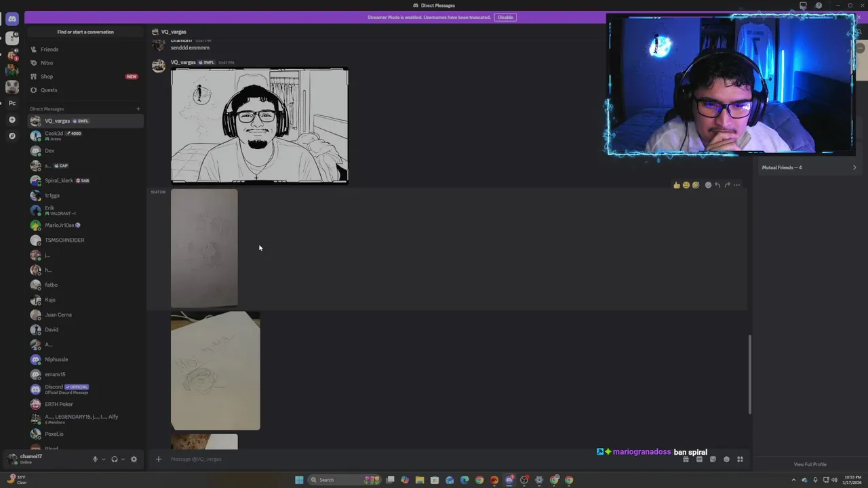The image size is (868, 488).
Task: Open microphone input options dropdown arrow
Action: (104, 459)
